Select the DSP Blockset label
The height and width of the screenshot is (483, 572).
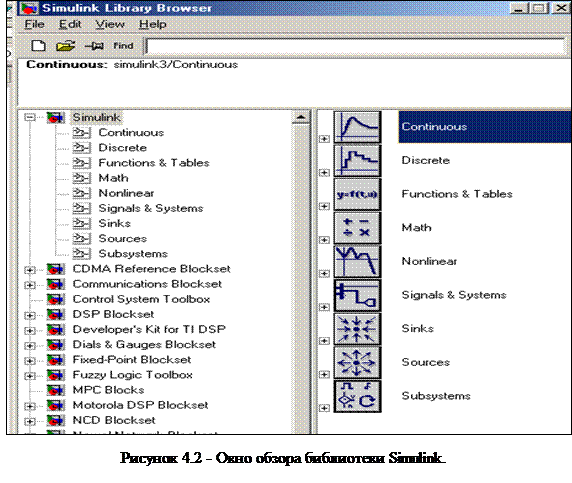(x=113, y=314)
